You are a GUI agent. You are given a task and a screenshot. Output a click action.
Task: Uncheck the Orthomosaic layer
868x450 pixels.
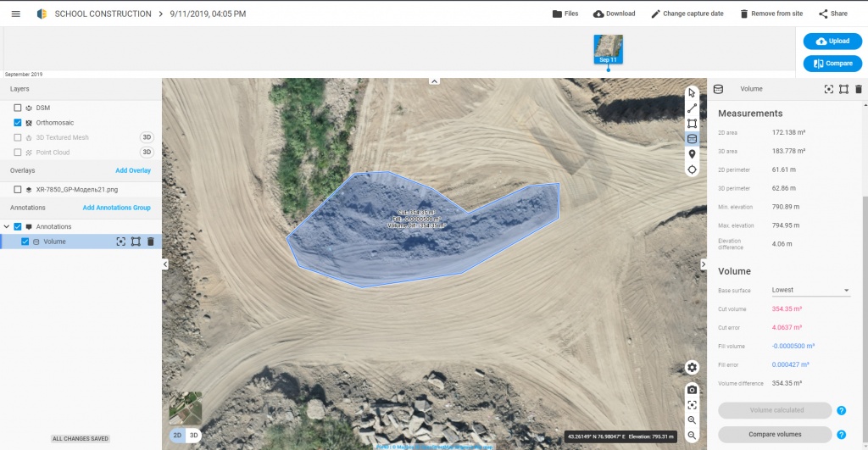pos(18,123)
